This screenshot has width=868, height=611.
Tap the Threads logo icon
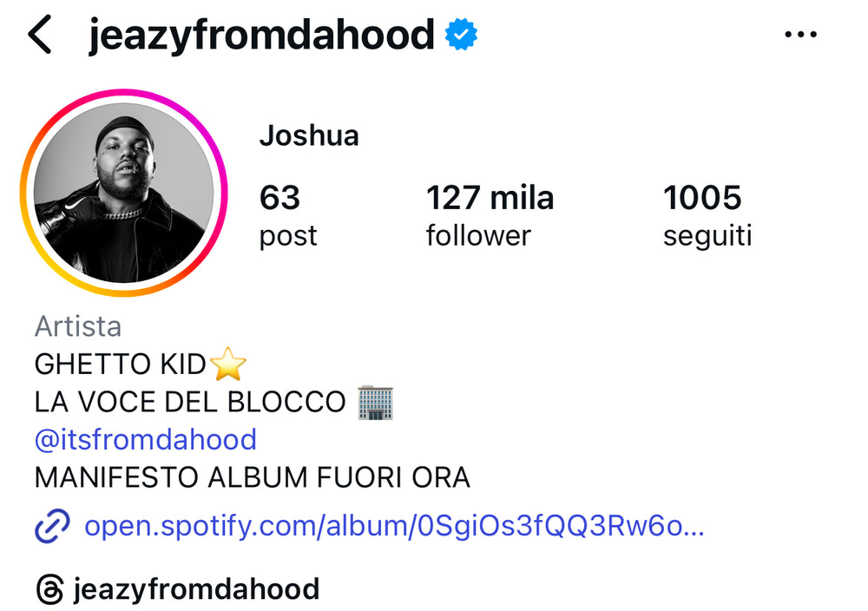coord(49,589)
